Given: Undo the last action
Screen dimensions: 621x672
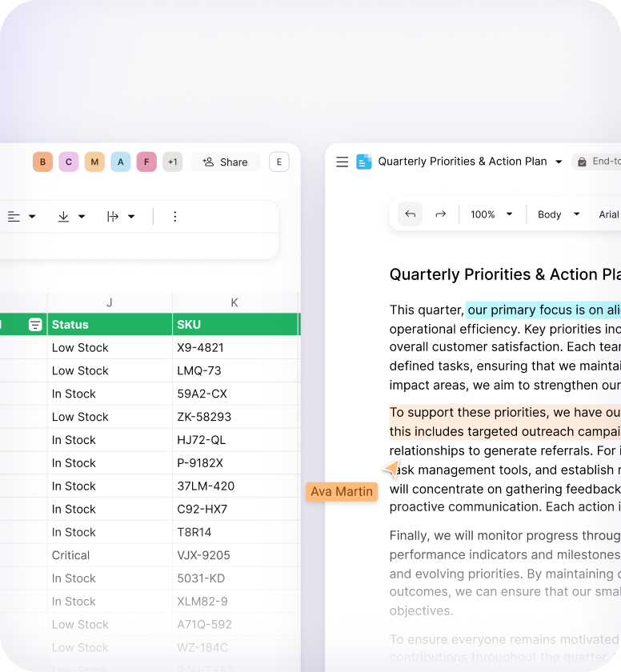Looking at the screenshot, I should tap(411, 214).
